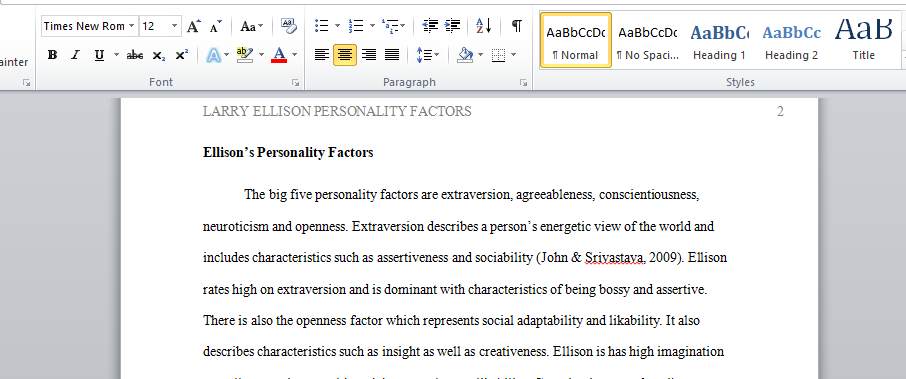Screen dimensions: 906x379
Task: Open the Paragraph dialog launcher
Action: 523,83
